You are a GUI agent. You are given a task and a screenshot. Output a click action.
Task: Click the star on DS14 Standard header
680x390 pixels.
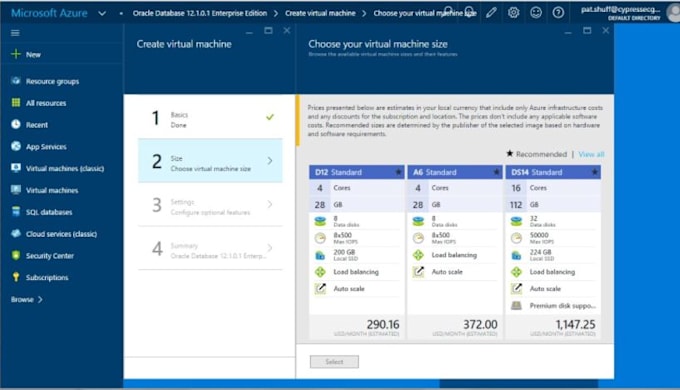595,172
